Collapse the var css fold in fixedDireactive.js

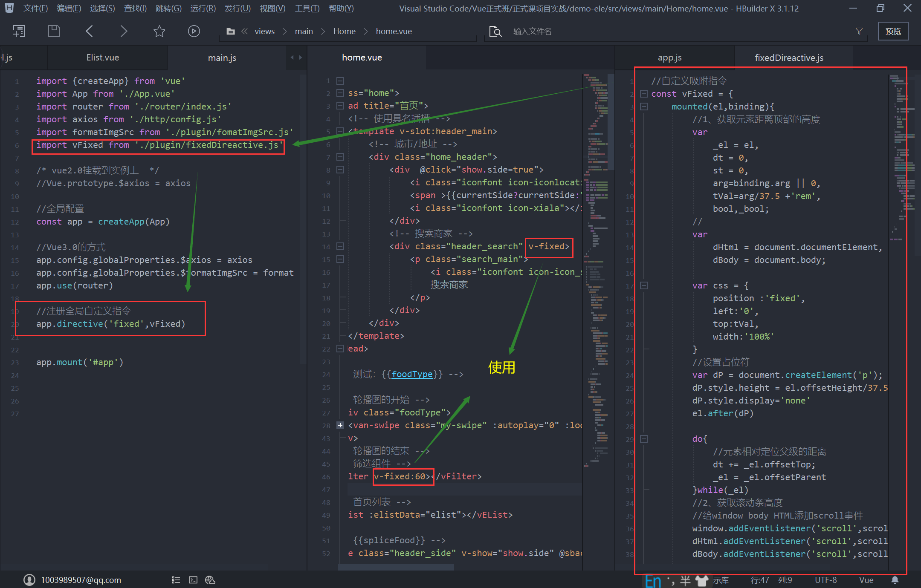[644, 285]
